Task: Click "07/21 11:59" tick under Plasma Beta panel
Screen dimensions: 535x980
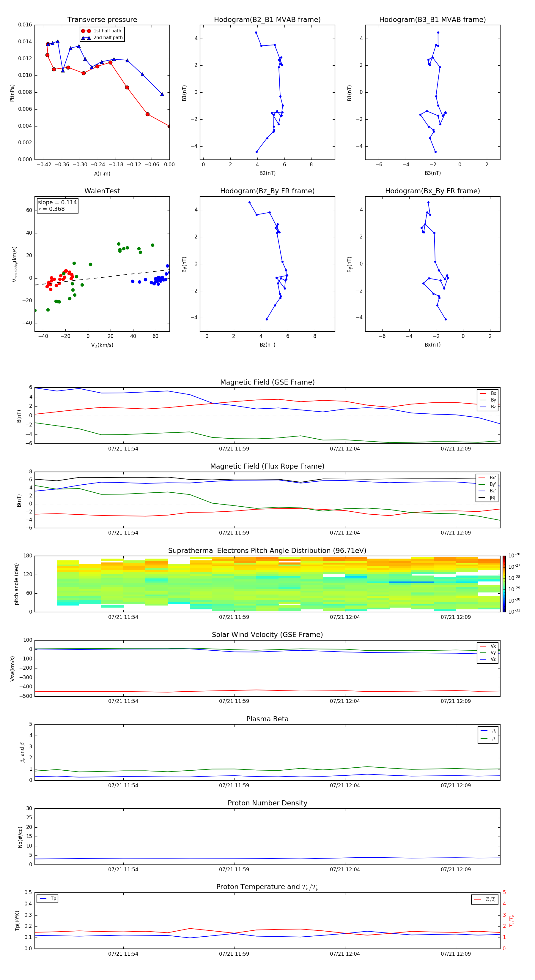Action: 234,785
